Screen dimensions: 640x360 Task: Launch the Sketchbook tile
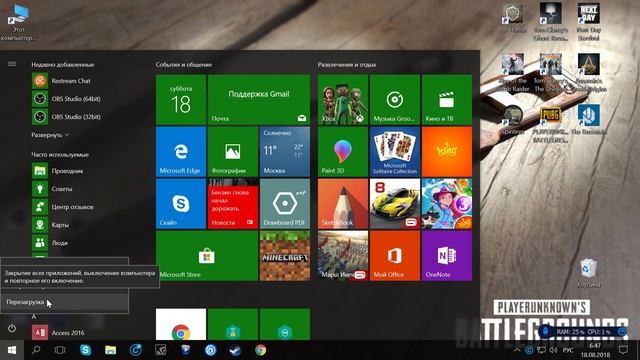coord(343,204)
